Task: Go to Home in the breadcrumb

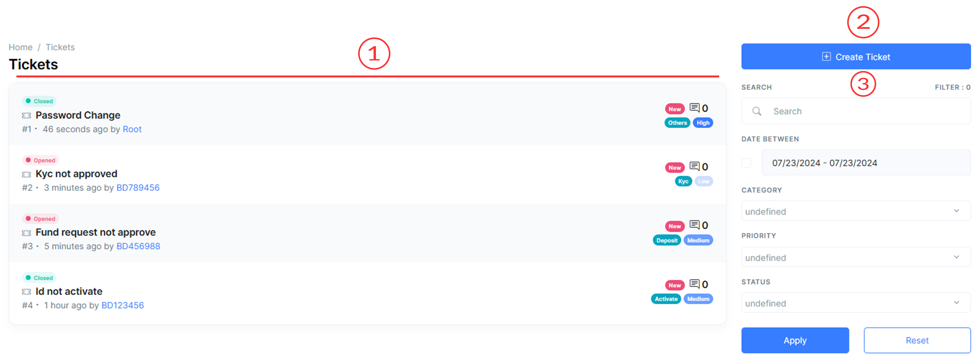Action: 21,47
